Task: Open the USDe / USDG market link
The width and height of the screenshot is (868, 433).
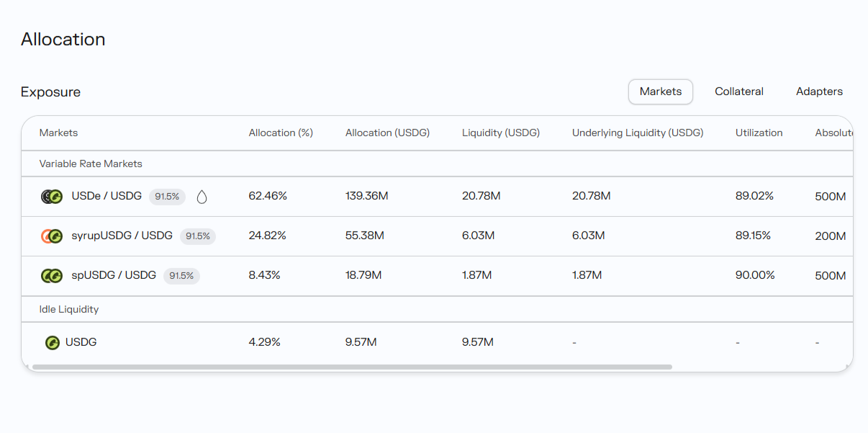Action: (107, 196)
